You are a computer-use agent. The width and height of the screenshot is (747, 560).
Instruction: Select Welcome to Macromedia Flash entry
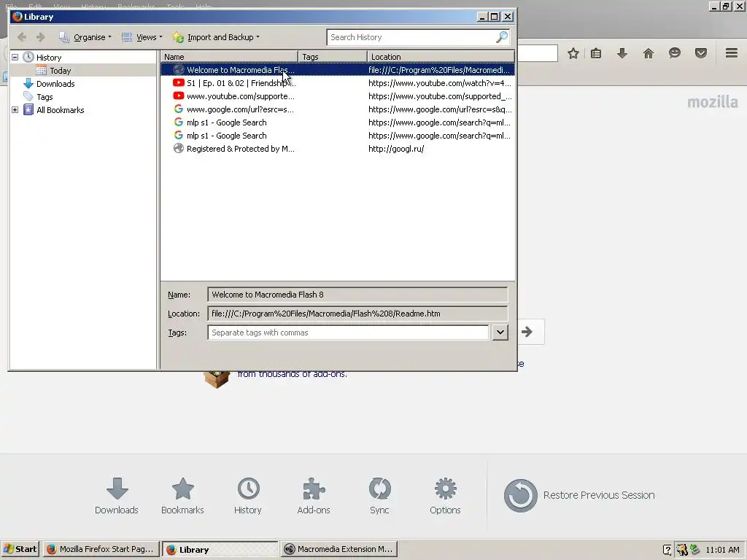point(337,70)
